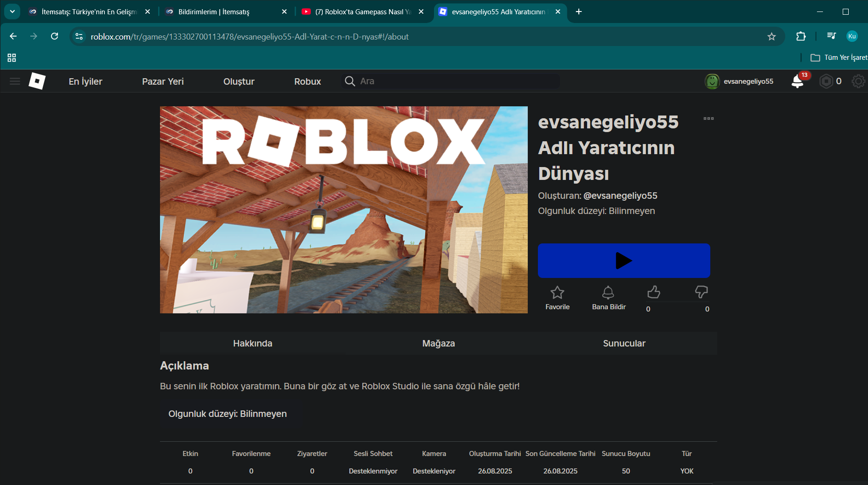Click the Roblox logo home icon
This screenshot has height=485, width=868.
[37, 81]
